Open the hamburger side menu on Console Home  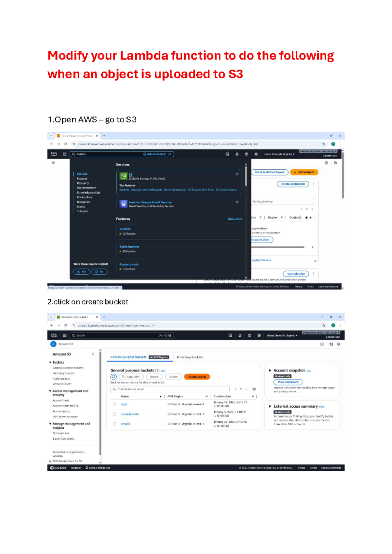click(53, 163)
